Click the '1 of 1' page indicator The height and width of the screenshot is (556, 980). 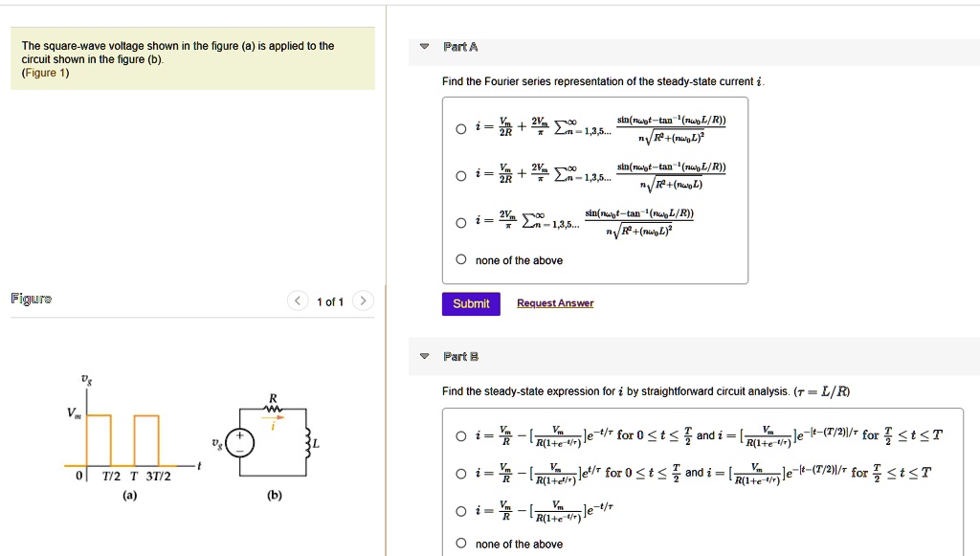point(330,300)
